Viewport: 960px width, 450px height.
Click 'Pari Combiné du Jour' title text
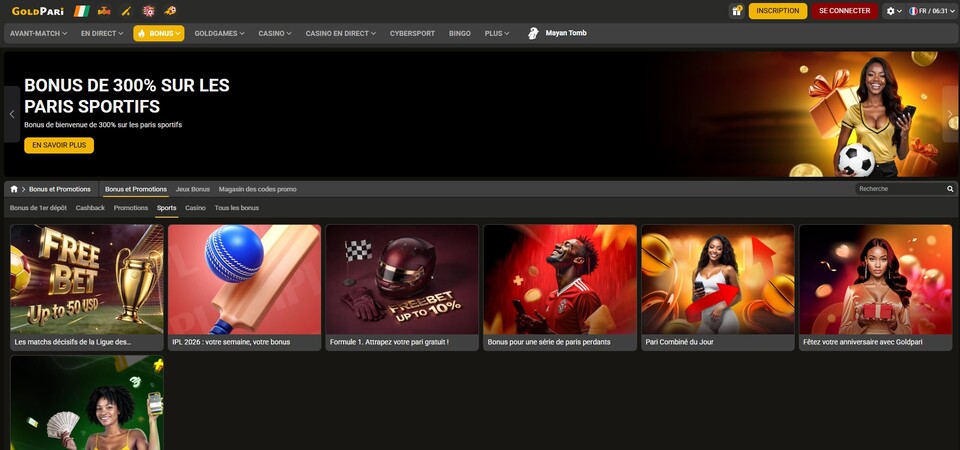pos(680,342)
